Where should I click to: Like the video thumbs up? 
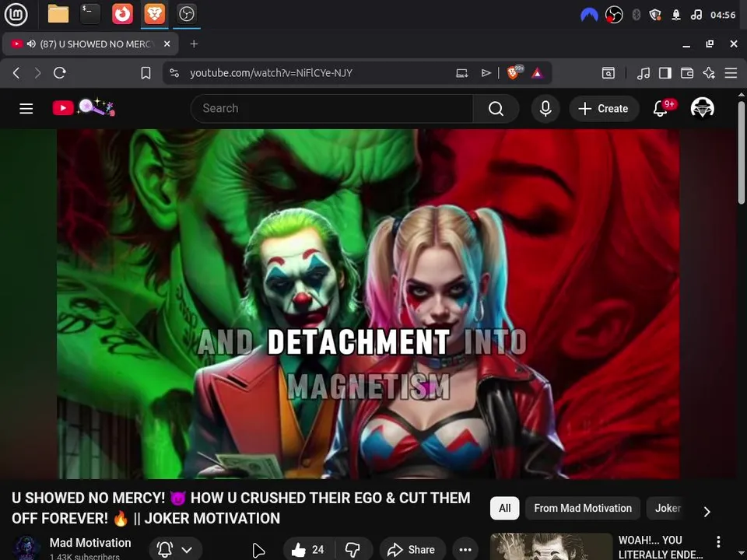[x=308, y=550]
